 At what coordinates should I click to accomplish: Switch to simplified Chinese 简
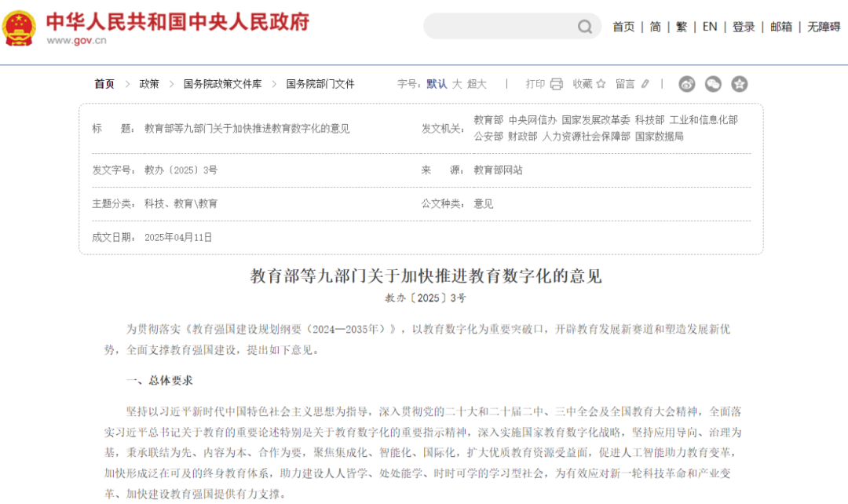[x=655, y=27]
